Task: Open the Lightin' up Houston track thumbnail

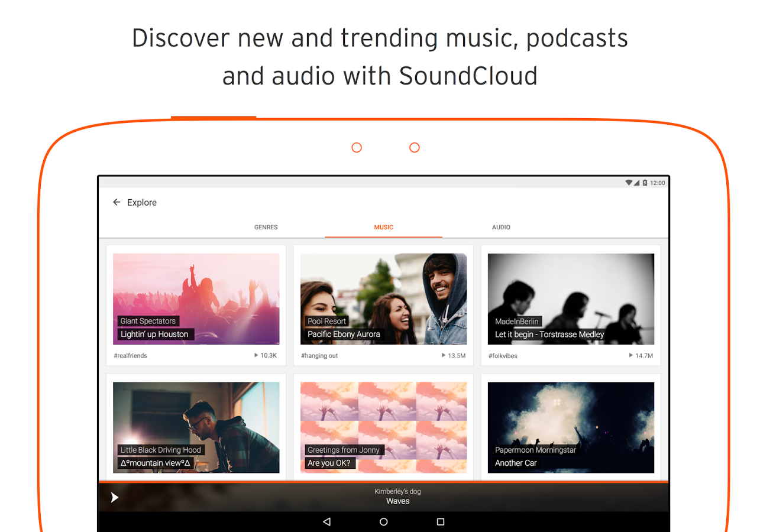Action: point(196,299)
